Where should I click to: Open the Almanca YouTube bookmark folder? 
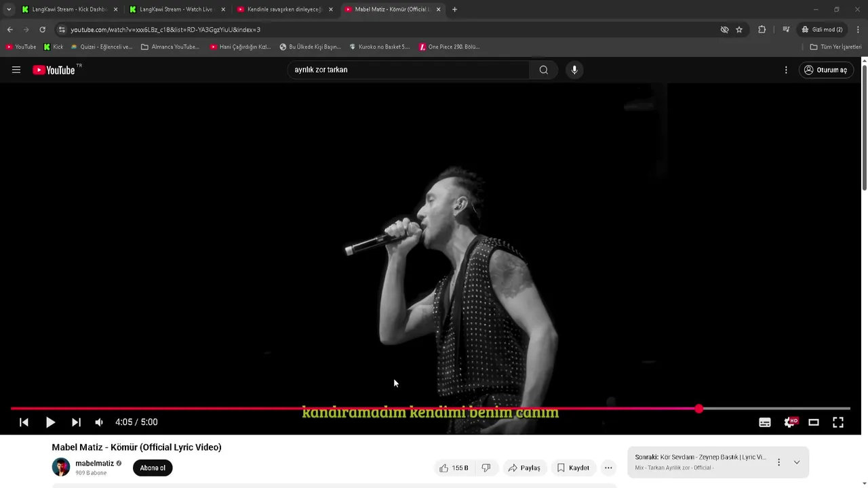tap(170, 47)
